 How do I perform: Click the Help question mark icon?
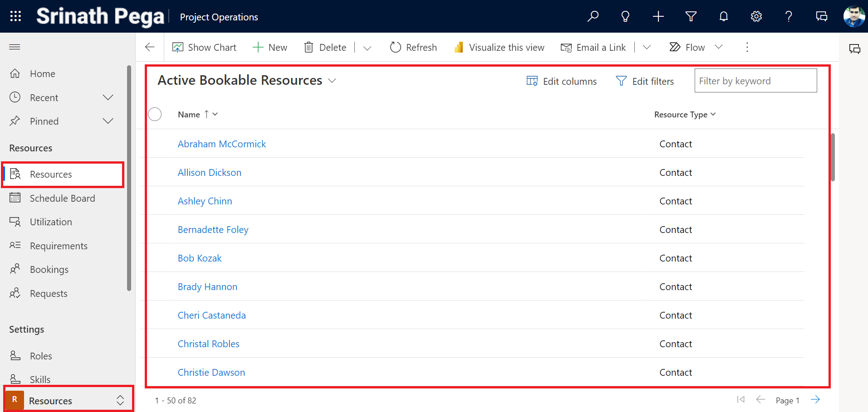[x=789, y=17]
